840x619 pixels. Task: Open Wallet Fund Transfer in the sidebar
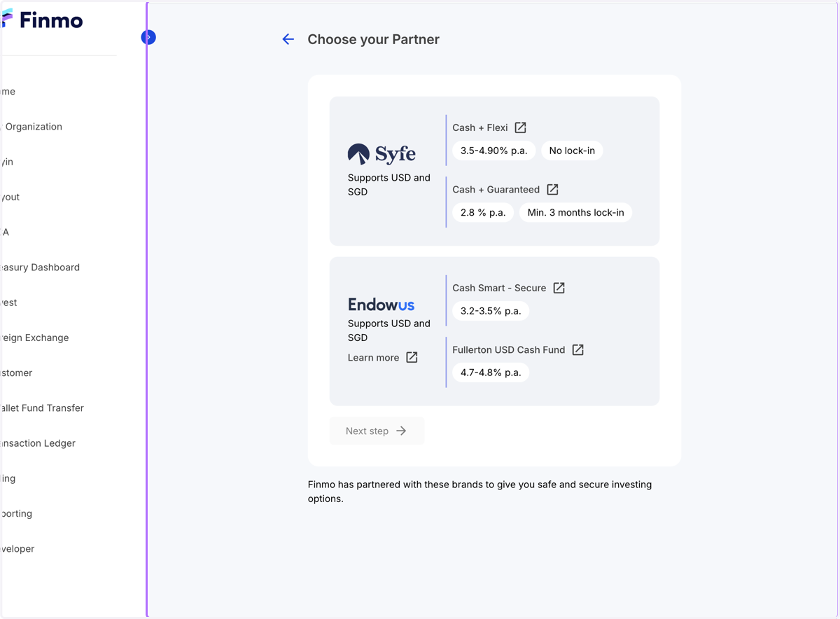[42, 408]
